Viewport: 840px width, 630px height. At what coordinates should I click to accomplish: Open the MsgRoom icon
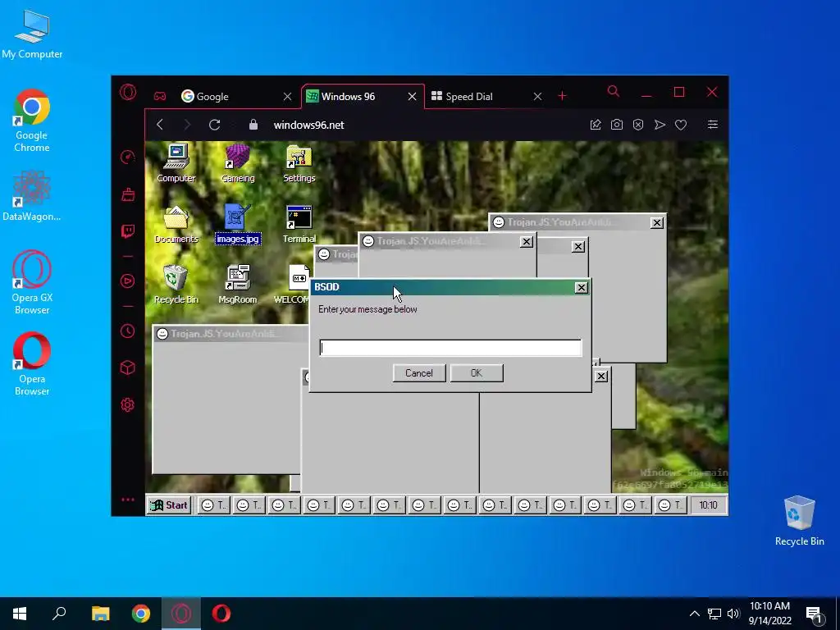[237, 285]
